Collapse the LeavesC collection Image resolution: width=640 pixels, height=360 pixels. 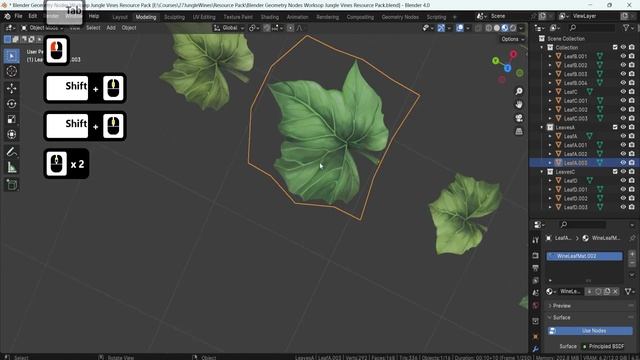pyautogui.click(x=542, y=171)
